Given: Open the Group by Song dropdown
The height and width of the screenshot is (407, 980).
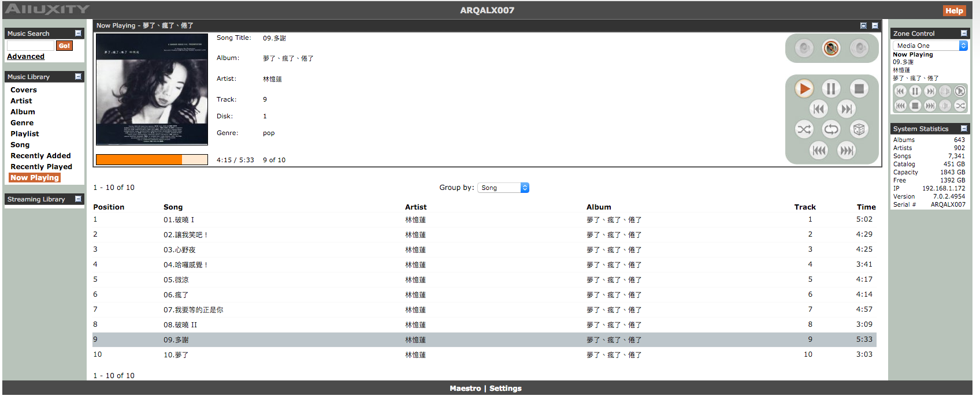Looking at the screenshot, I should point(503,188).
